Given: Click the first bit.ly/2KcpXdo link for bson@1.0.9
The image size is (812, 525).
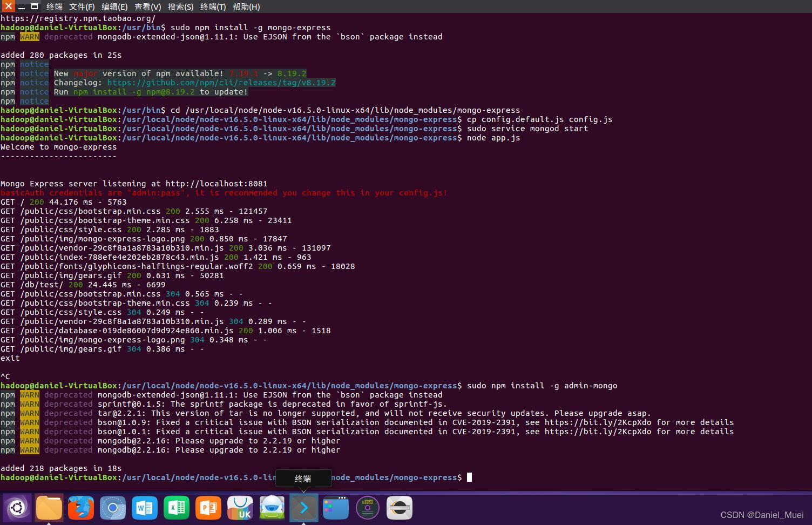Looking at the screenshot, I should (x=598, y=422).
